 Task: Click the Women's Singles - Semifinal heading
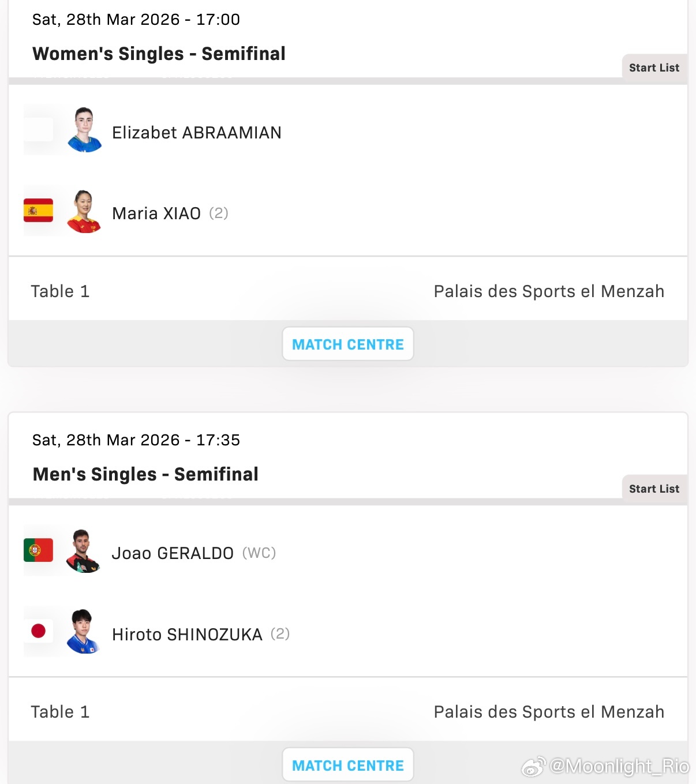[159, 54]
